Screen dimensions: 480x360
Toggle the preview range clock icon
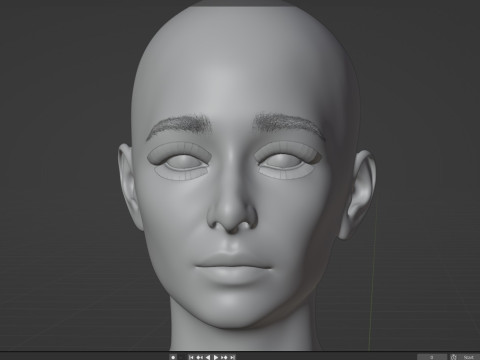point(453,357)
